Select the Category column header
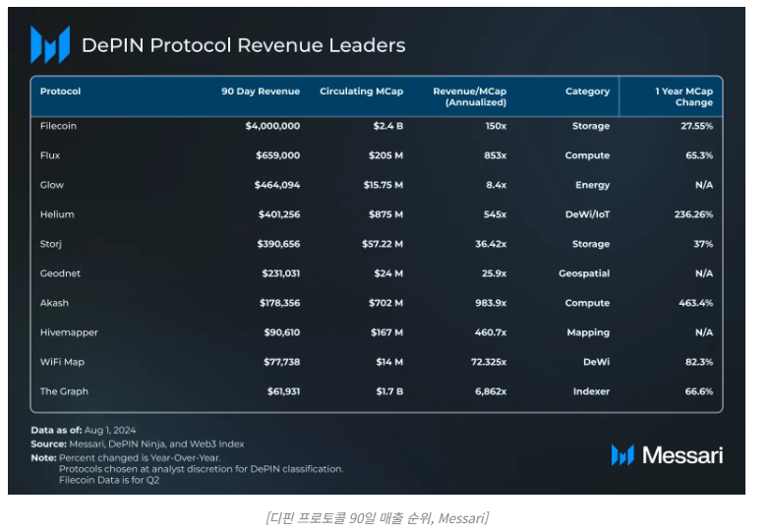The height and width of the screenshot is (532, 771). point(587,91)
